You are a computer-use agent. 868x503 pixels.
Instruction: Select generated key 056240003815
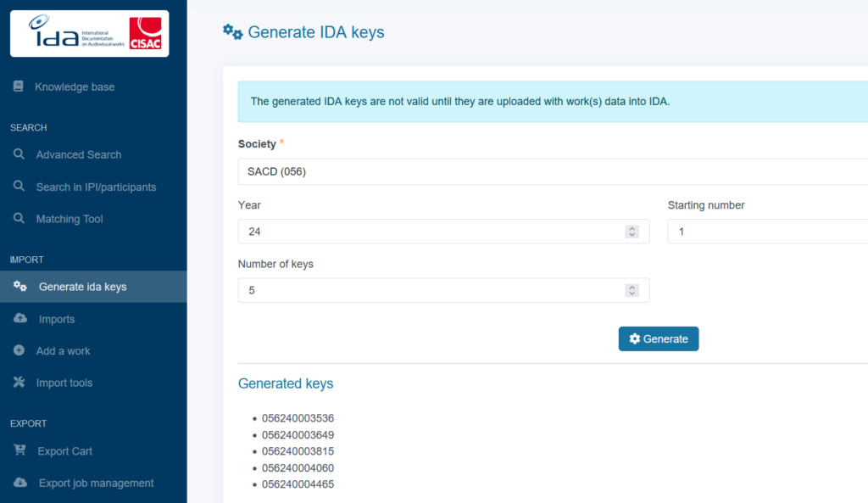click(x=298, y=451)
